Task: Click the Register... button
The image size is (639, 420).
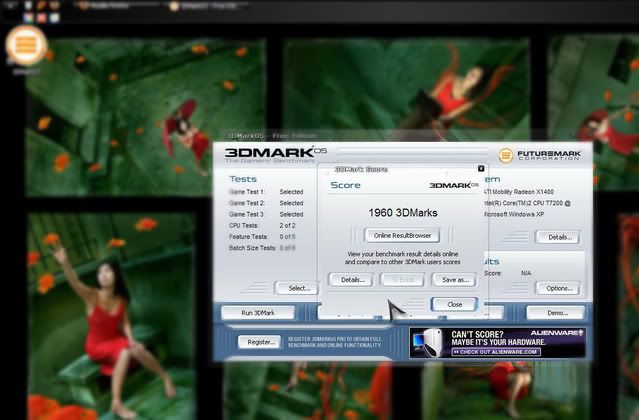Action: click(x=260, y=342)
